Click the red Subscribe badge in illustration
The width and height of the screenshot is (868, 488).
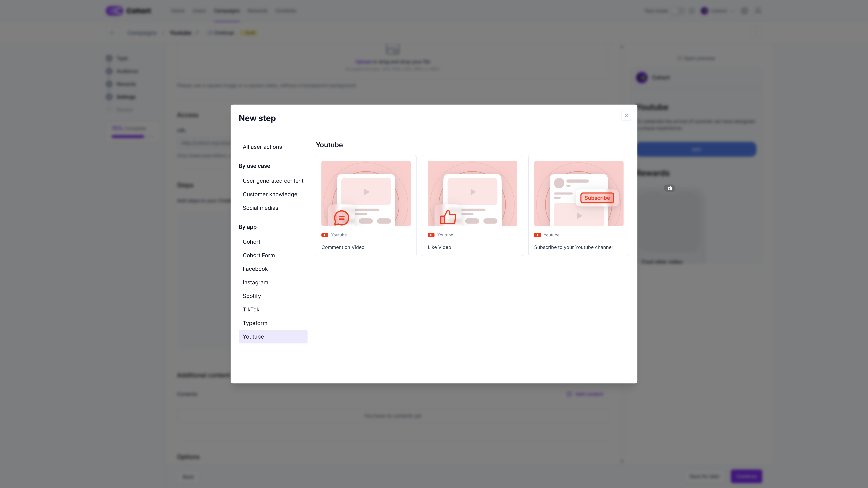[x=597, y=198]
